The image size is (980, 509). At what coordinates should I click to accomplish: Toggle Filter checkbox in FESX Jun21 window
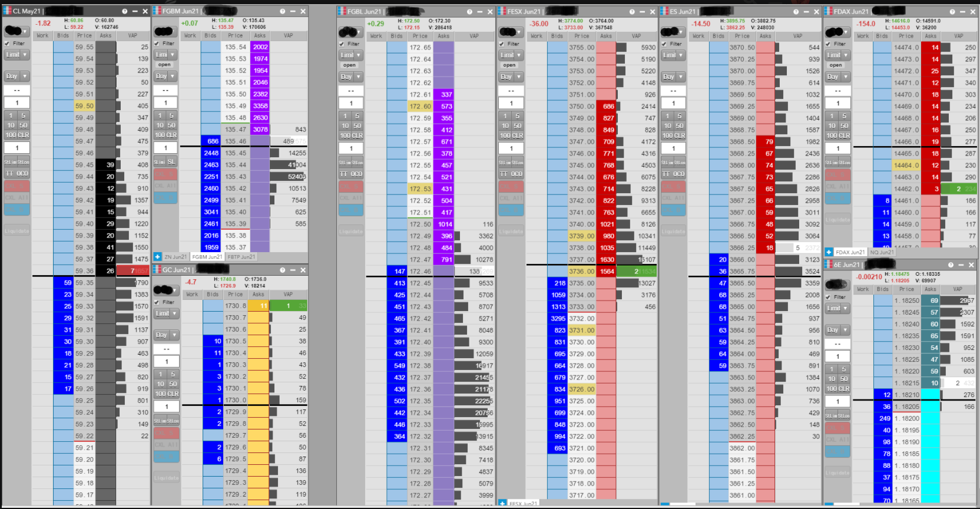click(x=502, y=44)
